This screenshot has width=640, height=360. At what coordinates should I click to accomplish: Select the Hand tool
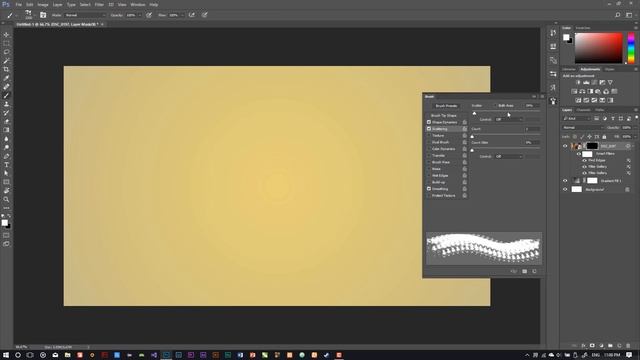6,191
